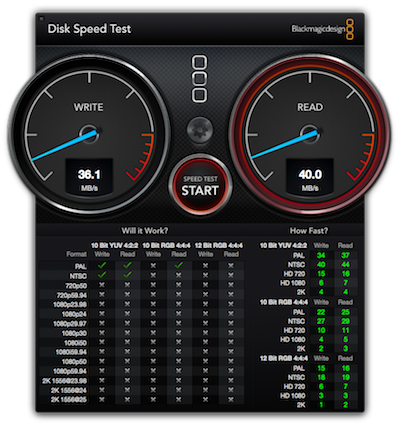
Task: Click the PAL YUV write green checkmark
Action: 102,265
